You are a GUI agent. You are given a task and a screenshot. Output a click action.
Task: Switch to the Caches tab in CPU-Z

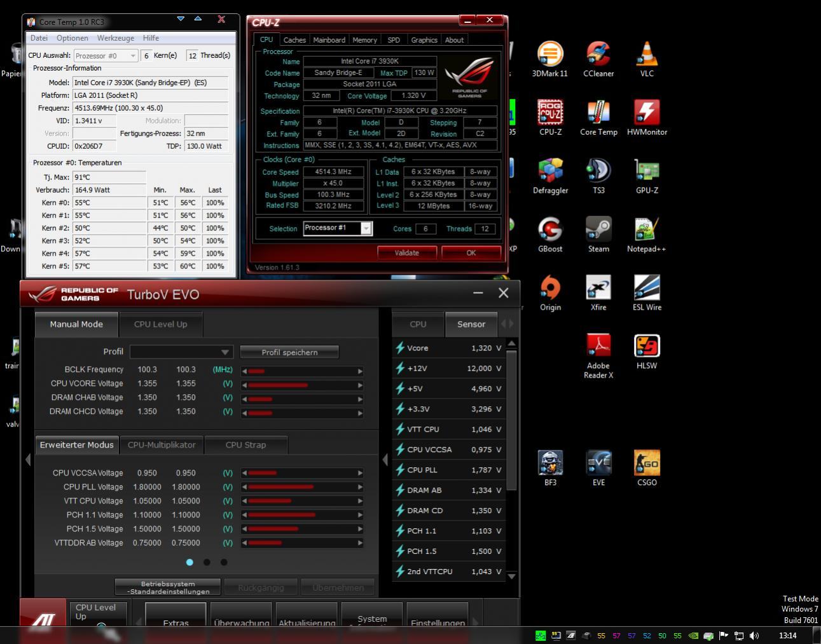(x=294, y=40)
